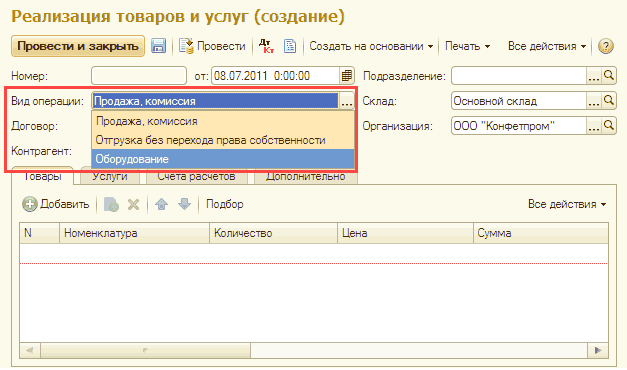Viewport: 627px width, 370px height.
Task: Switch to Счета расчетов tab
Action: coord(196,176)
